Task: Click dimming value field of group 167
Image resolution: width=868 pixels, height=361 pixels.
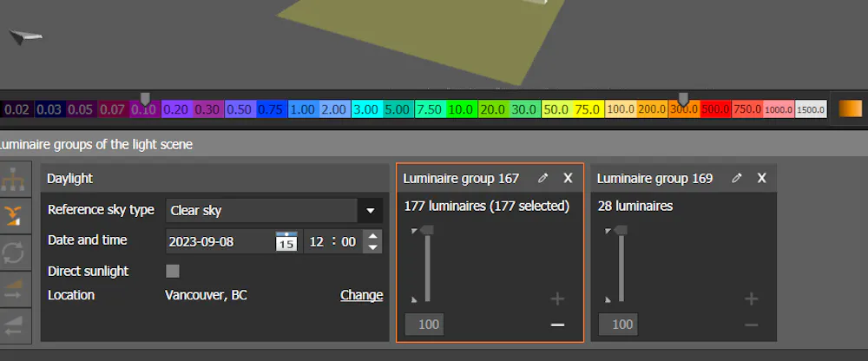Action: pos(424,325)
